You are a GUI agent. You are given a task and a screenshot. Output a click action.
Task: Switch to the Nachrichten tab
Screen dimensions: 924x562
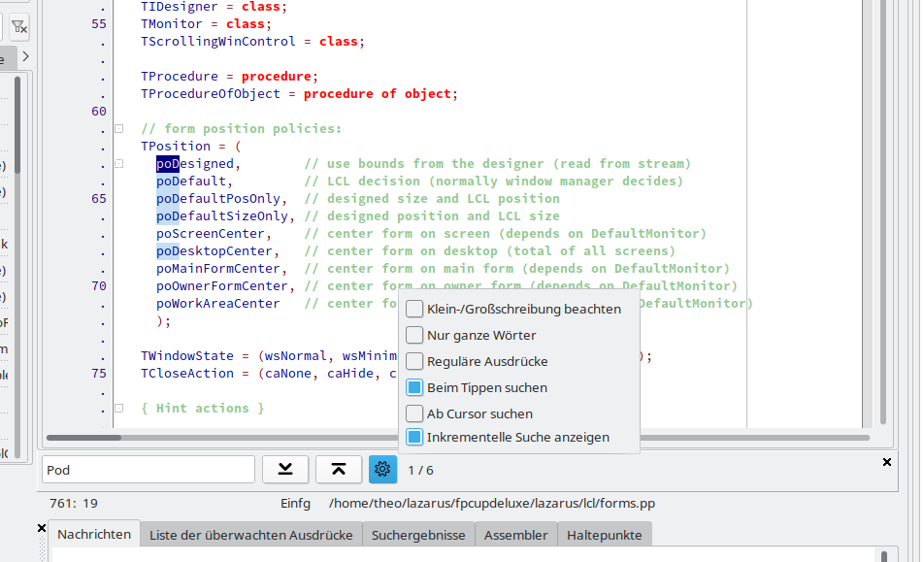94,534
